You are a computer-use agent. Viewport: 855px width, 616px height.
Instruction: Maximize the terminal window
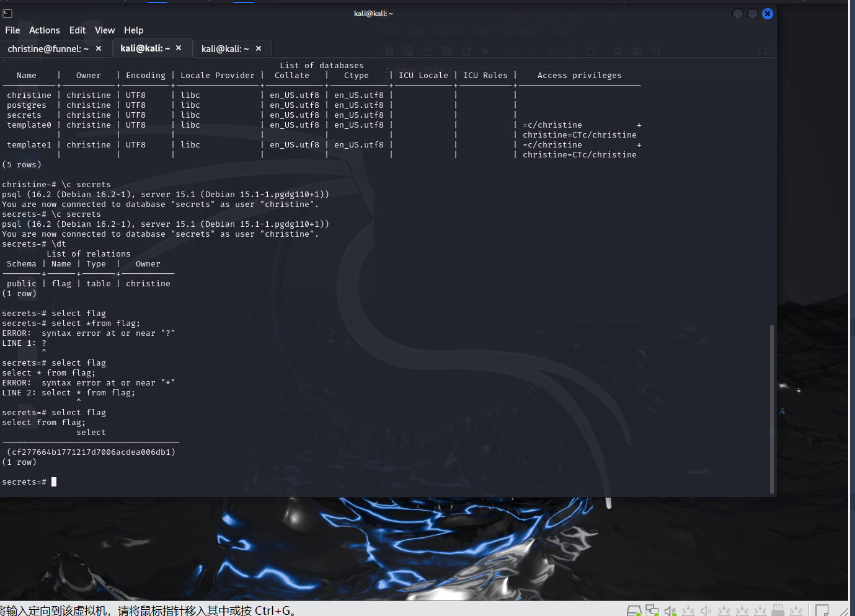click(753, 14)
